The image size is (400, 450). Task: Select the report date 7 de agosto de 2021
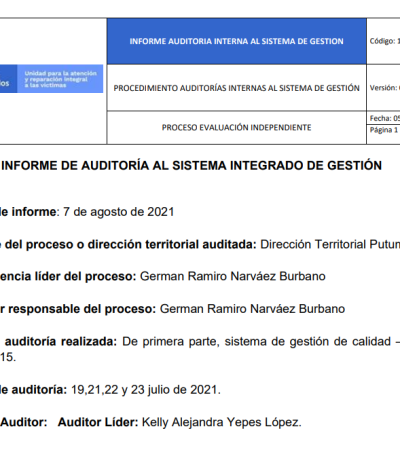119,212
